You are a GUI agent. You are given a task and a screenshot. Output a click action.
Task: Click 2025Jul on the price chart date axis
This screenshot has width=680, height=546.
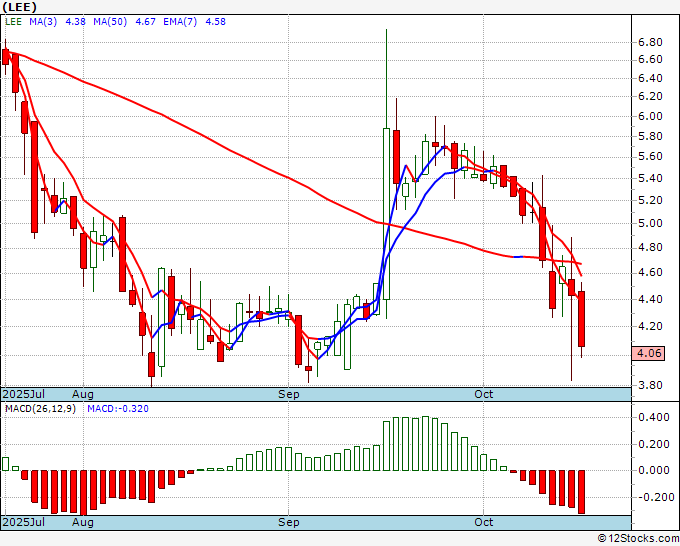pos(24,394)
